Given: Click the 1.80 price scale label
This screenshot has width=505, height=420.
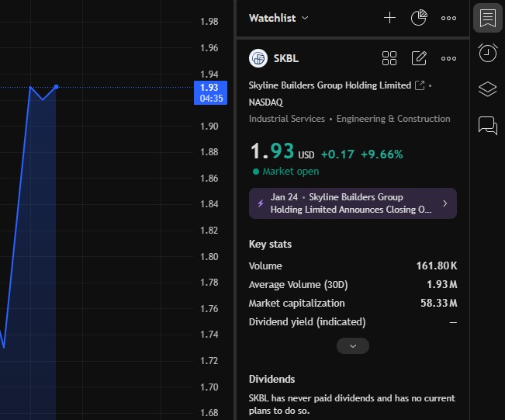Looking at the screenshot, I should click(209, 256).
